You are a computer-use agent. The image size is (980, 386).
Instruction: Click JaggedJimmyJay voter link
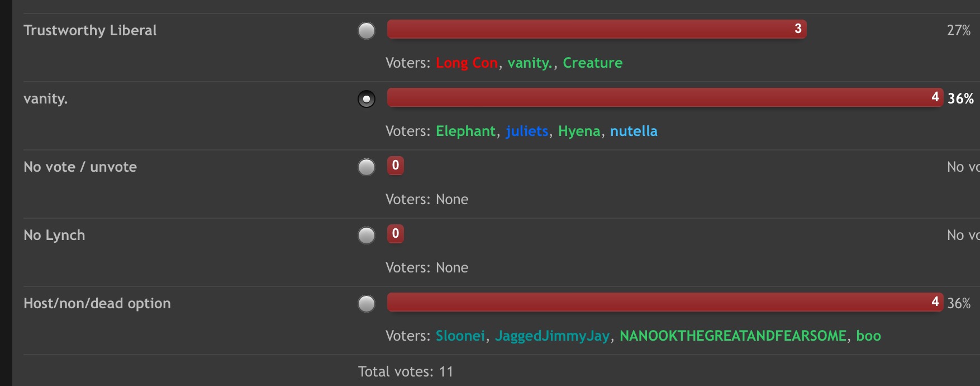pyautogui.click(x=552, y=336)
